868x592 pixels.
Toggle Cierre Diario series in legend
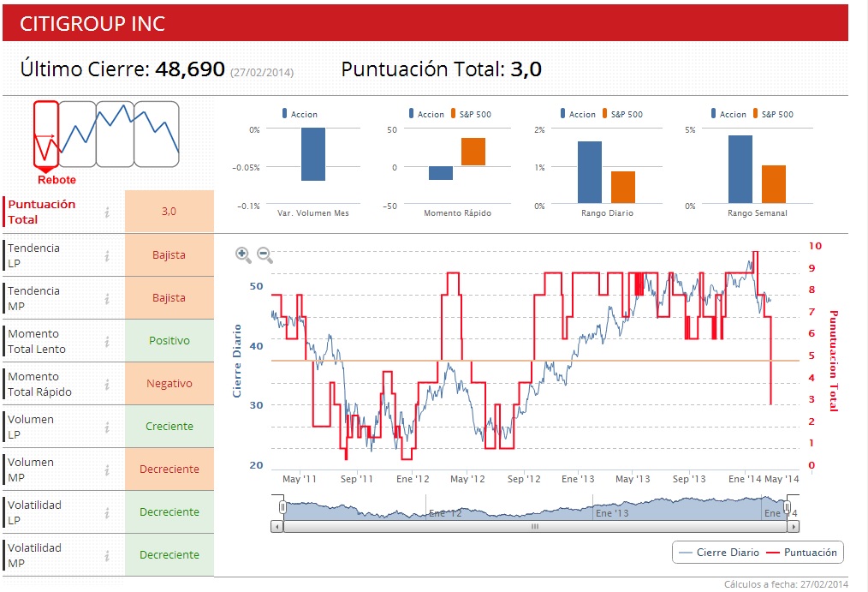coord(718,552)
